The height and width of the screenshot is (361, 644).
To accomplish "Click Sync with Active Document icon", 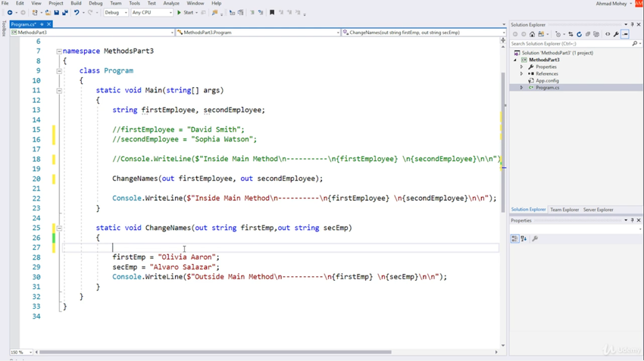I will point(571,35).
